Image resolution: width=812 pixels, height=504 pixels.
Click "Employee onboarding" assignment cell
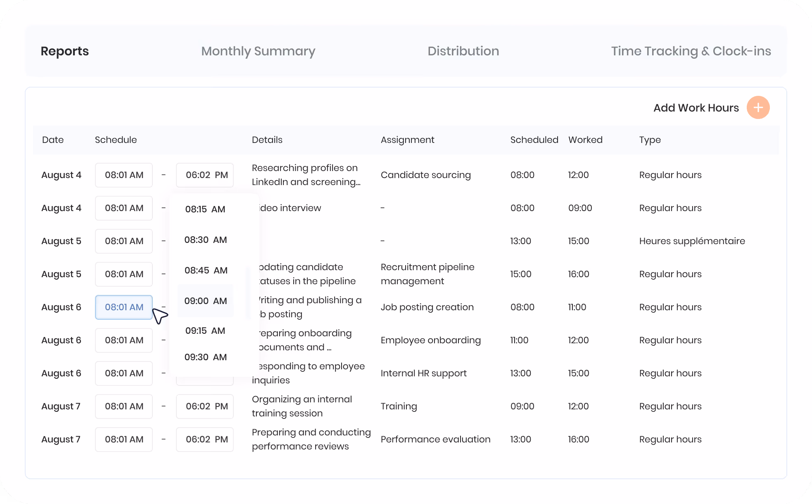pos(431,340)
